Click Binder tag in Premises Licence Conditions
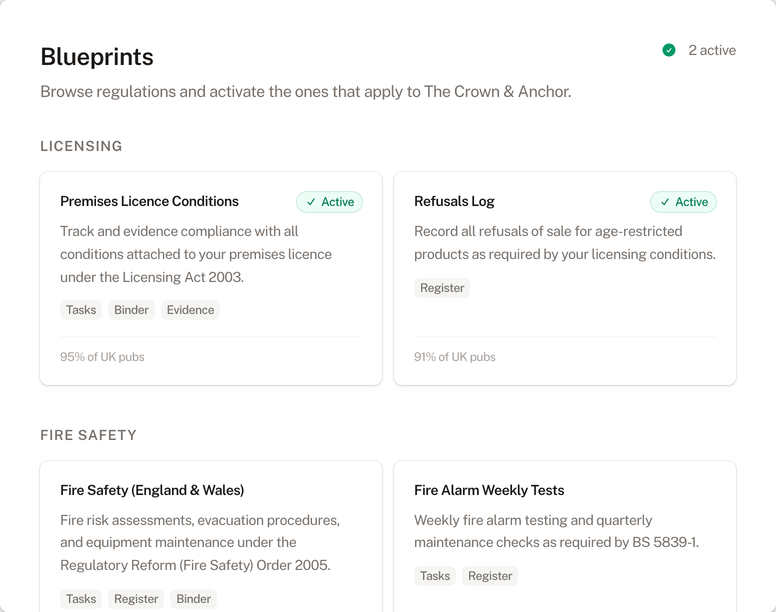The image size is (776, 612). 131,310
